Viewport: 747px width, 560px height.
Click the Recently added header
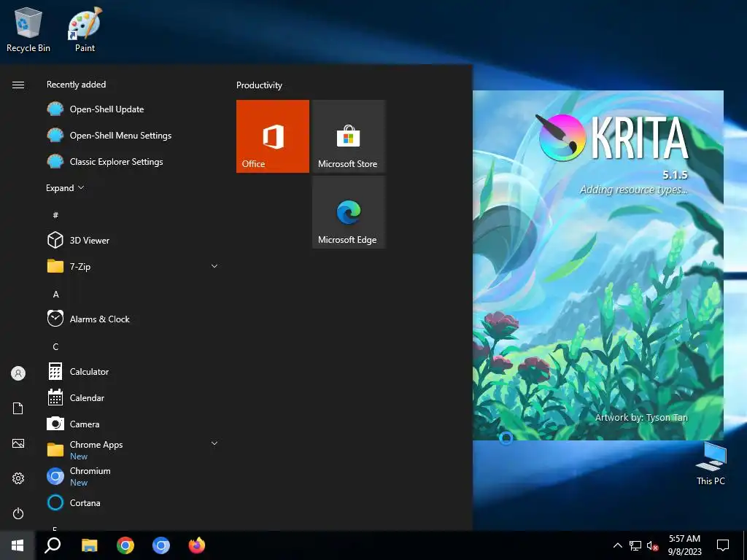[76, 85]
